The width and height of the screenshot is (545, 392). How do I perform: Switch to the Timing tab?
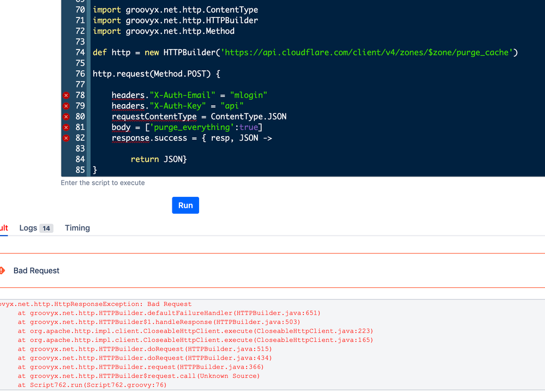point(77,228)
